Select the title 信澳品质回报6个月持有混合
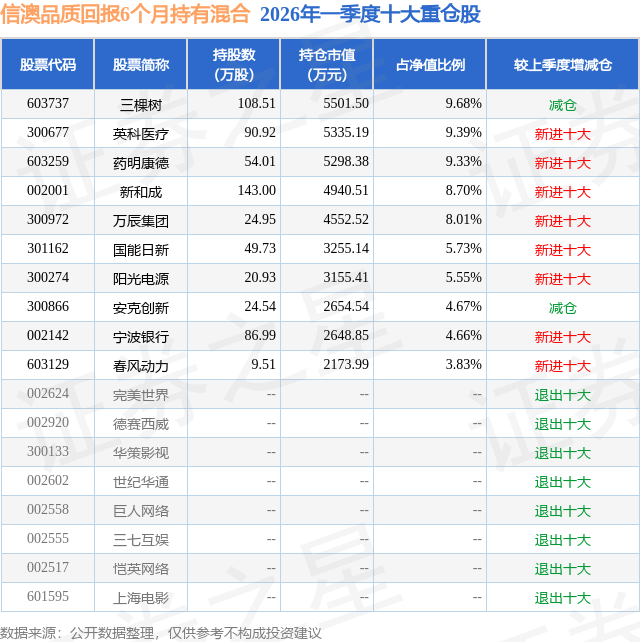 click(x=125, y=14)
